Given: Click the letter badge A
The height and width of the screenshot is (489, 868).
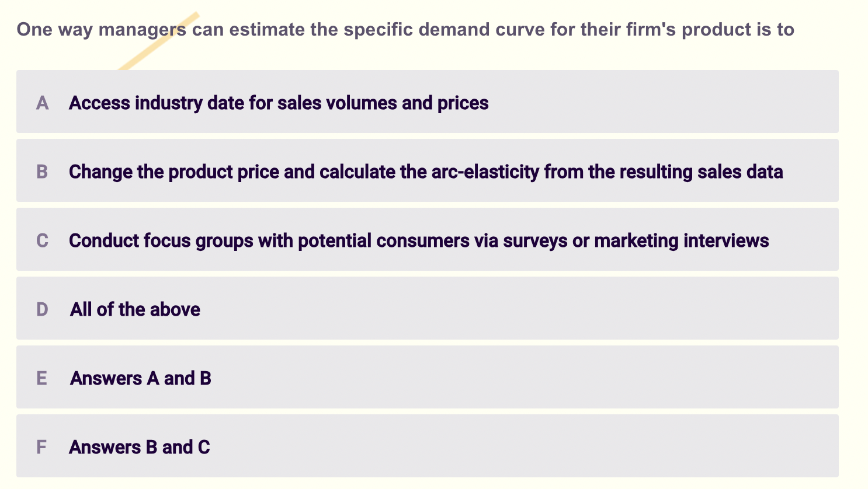Looking at the screenshot, I should tap(42, 103).
